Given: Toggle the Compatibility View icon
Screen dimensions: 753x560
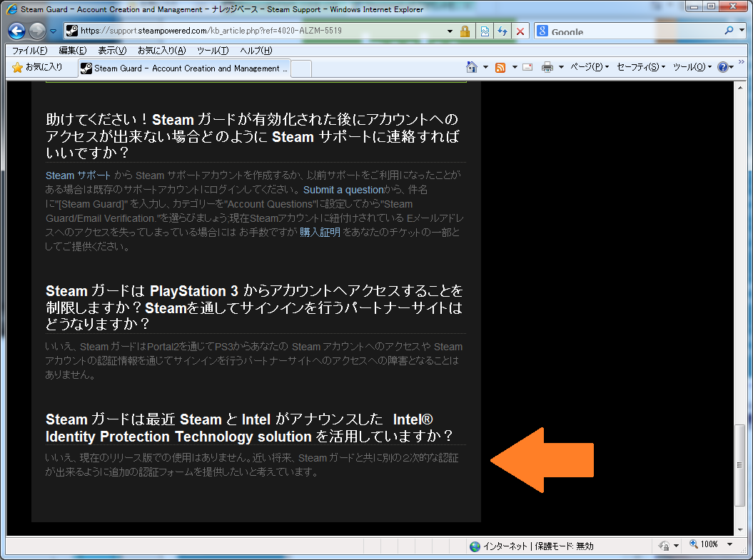Looking at the screenshot, I should [485, 31].
